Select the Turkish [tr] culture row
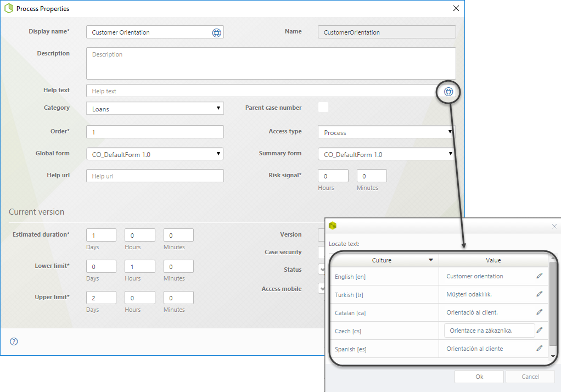This screenshot has width=561, height=392. point(439,295)
